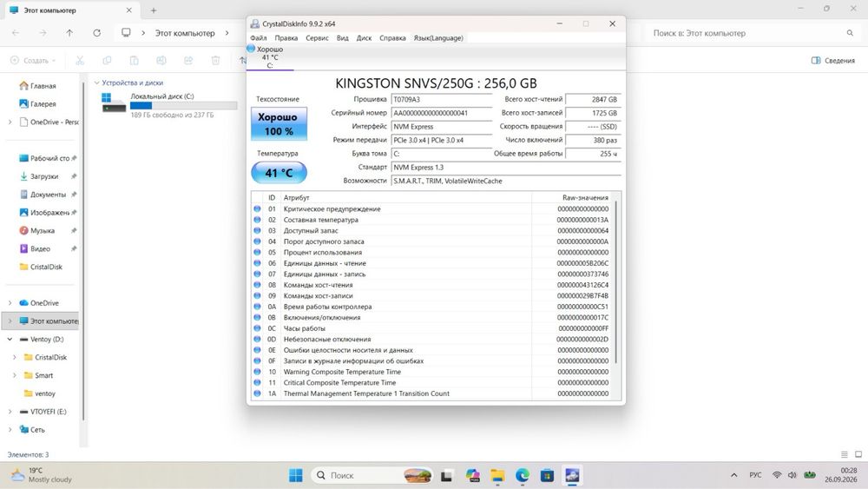Open Сведения details pane in Explorer
868x489 pixels.
coord(833,60)
